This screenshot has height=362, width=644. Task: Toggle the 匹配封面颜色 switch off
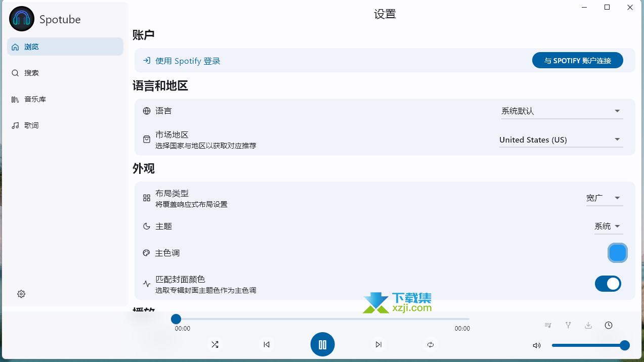point(608,284)
